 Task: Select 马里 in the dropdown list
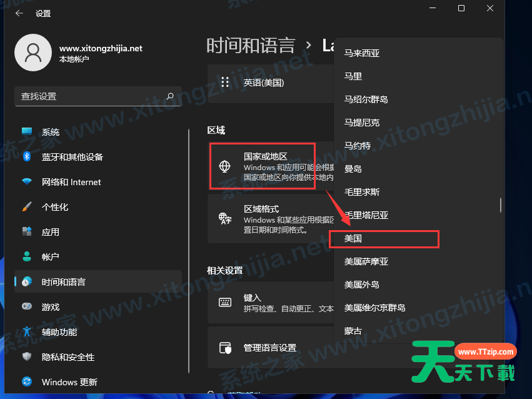[x=418, y=76]
